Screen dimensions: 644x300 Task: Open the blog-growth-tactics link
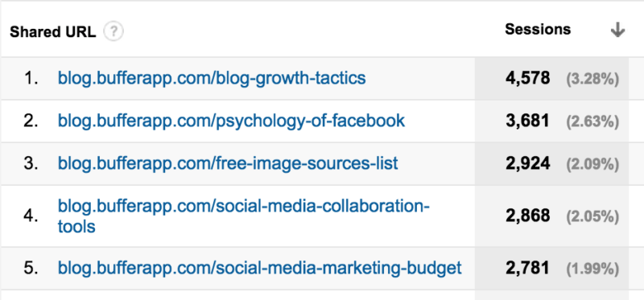tap(212, 77)
